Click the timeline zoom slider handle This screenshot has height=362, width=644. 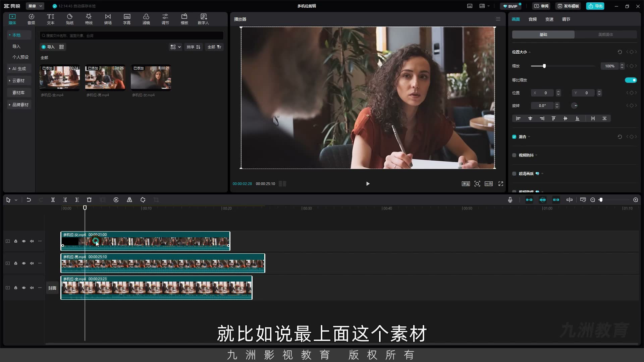pos(601,200)
